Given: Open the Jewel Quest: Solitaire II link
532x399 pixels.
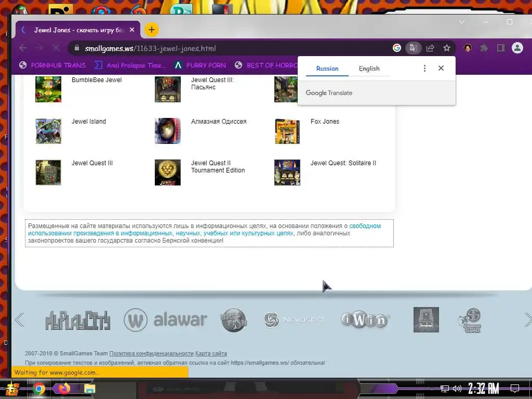Looking at the screenshot, I should (x=343, y=163).
